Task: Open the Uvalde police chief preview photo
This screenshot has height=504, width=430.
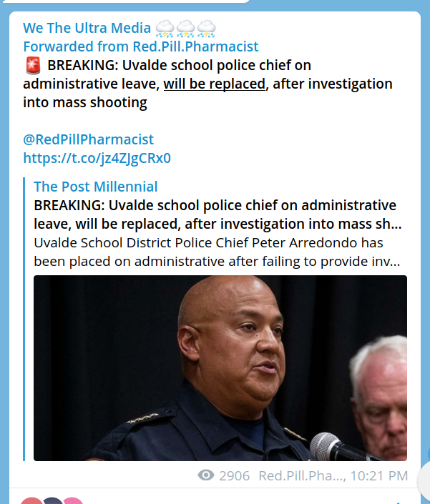Action: (220, 367)
